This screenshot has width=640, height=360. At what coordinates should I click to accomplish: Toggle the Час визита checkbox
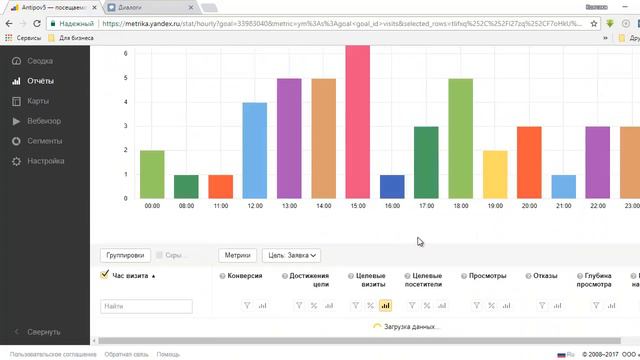104,275
